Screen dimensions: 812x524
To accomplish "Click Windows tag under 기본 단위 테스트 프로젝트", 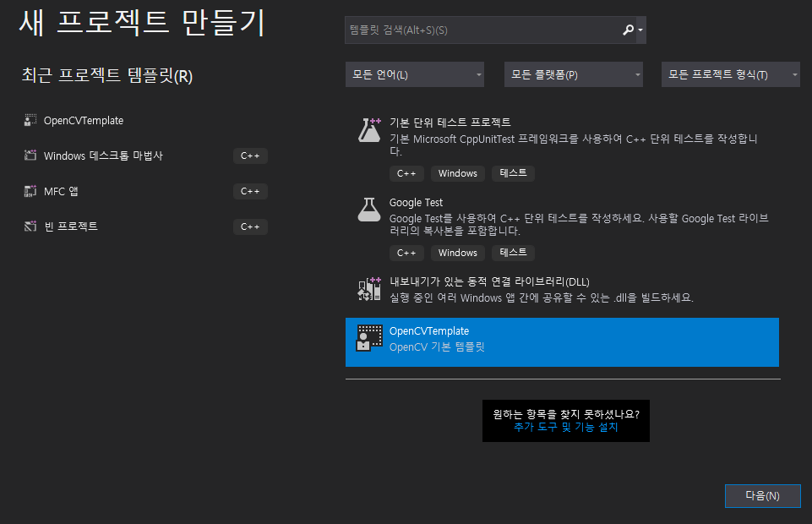I will [x=458, y=173].
